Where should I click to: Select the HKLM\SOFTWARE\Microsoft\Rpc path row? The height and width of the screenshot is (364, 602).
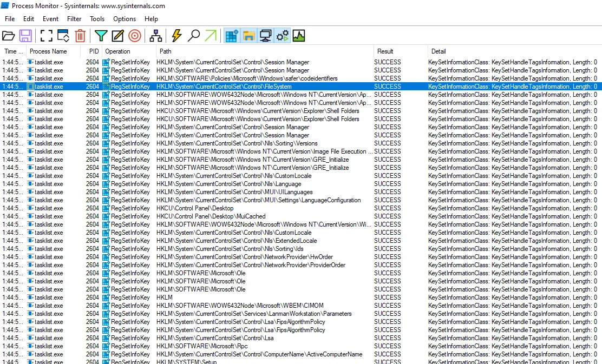[301, 346]
